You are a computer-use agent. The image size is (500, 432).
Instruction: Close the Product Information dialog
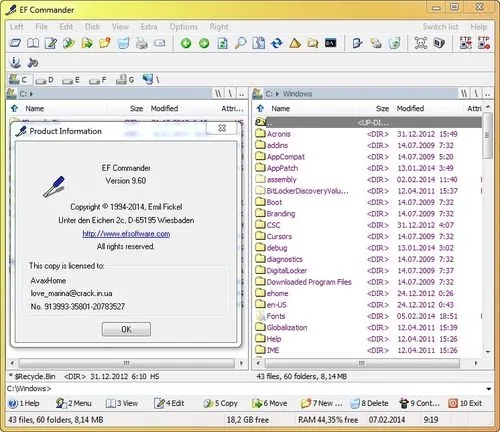(x=222, y=128)
